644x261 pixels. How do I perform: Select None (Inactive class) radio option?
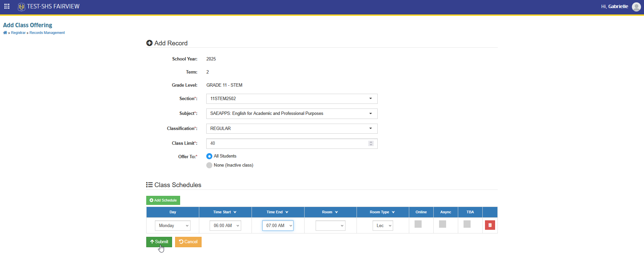click(x=209, y=165)
